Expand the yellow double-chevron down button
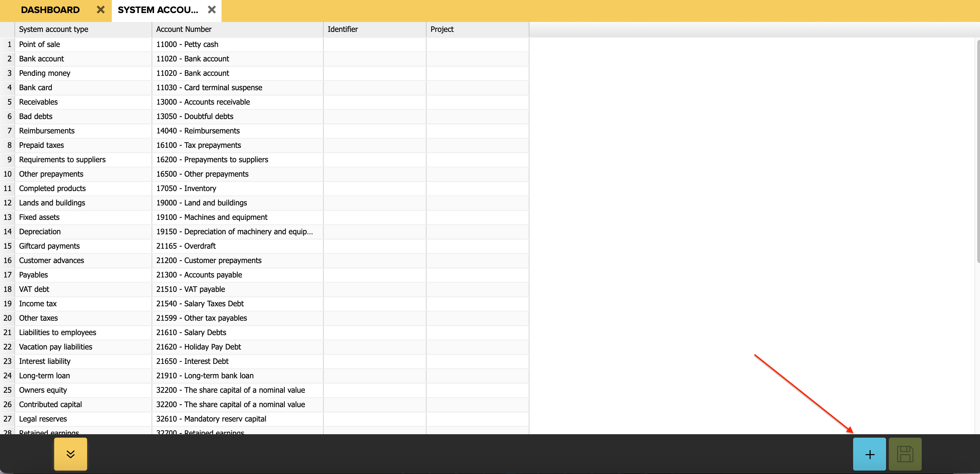 point(70,454)
